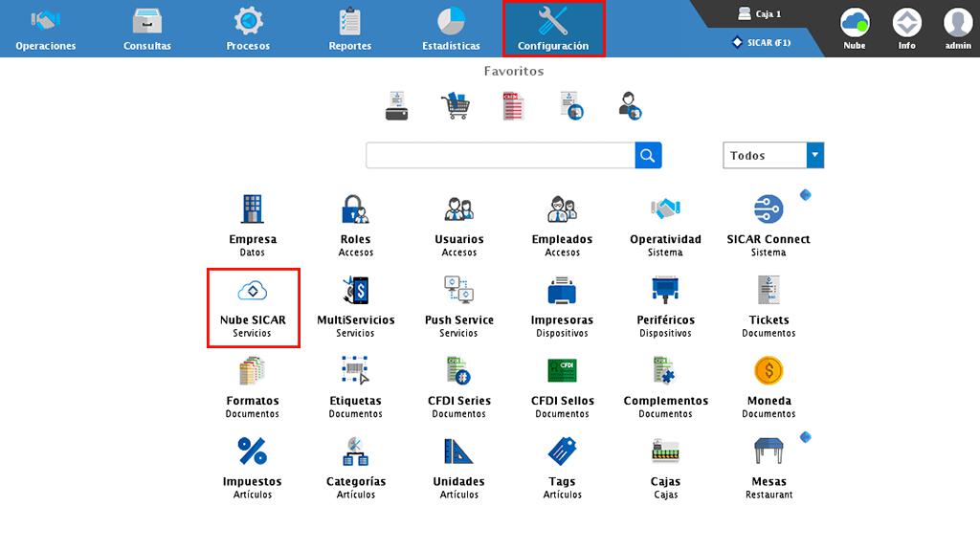The height and width of the screenshot is (550, 980).
Task: Open the Etiquetas label settings
Action: point(355,385)
